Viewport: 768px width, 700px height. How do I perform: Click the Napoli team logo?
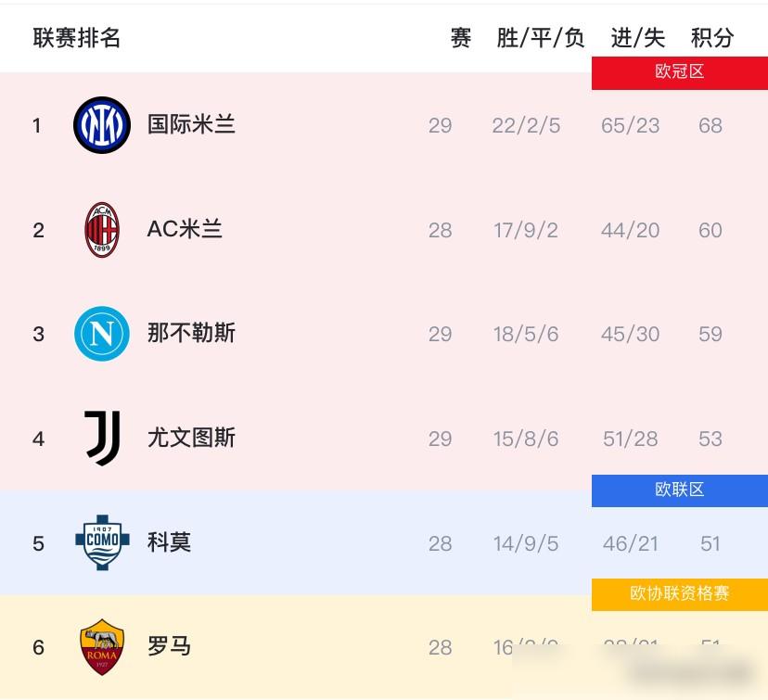click(102, 334)
